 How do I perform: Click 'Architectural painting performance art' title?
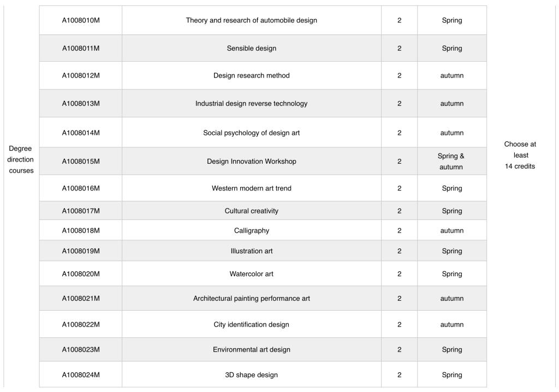click(x=251, y=298)
